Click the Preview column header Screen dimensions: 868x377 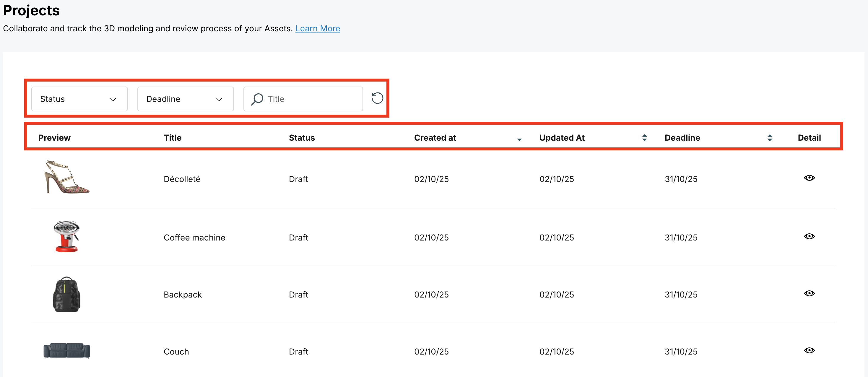coord(55,138)
